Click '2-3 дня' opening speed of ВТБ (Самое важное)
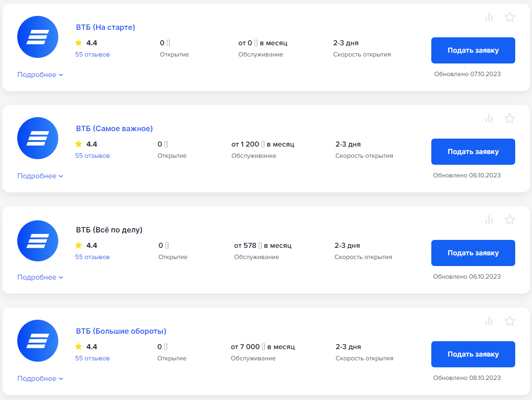The height and width of the screenshot is (400, 532). [348, 144]
